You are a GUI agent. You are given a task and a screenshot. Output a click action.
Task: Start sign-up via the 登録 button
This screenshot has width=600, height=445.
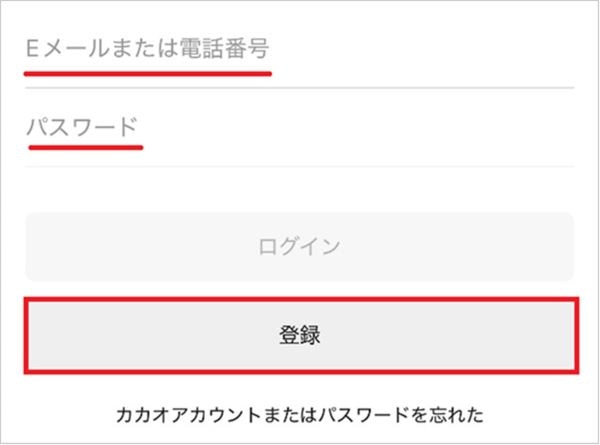click(x=300, y=335)
